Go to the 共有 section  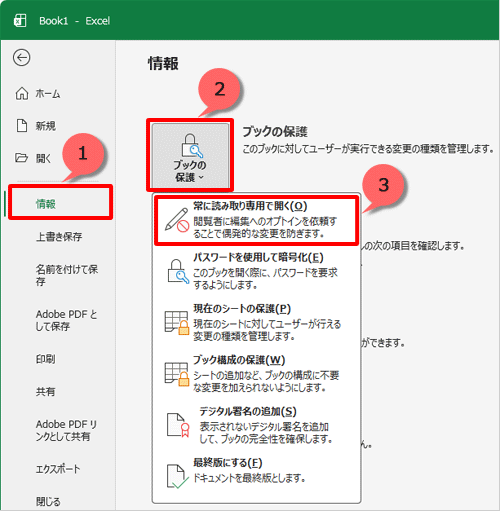pyautogui.click(x=45, y=391)
